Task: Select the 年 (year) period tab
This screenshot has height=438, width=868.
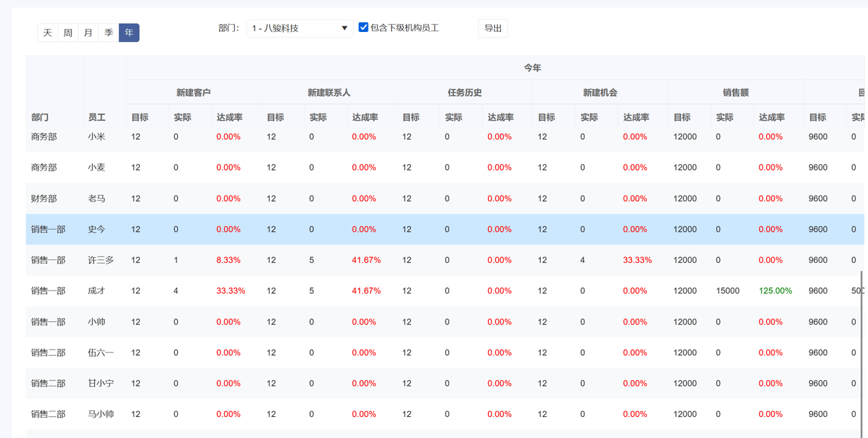Action: tap(129, 32)
